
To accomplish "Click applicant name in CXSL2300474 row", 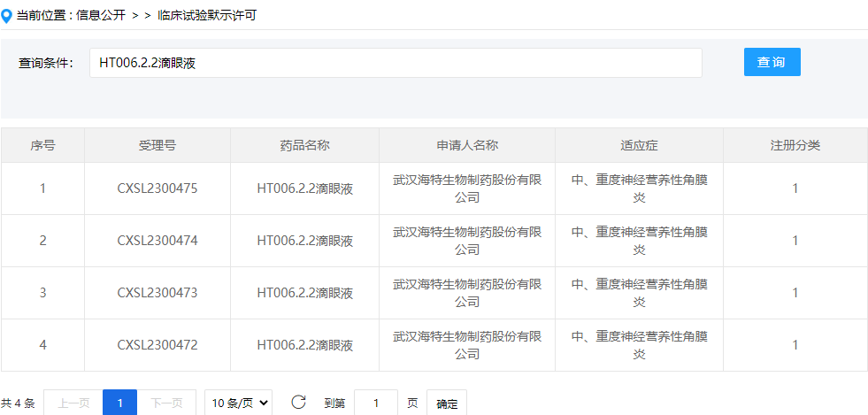I will coord(467,241).
